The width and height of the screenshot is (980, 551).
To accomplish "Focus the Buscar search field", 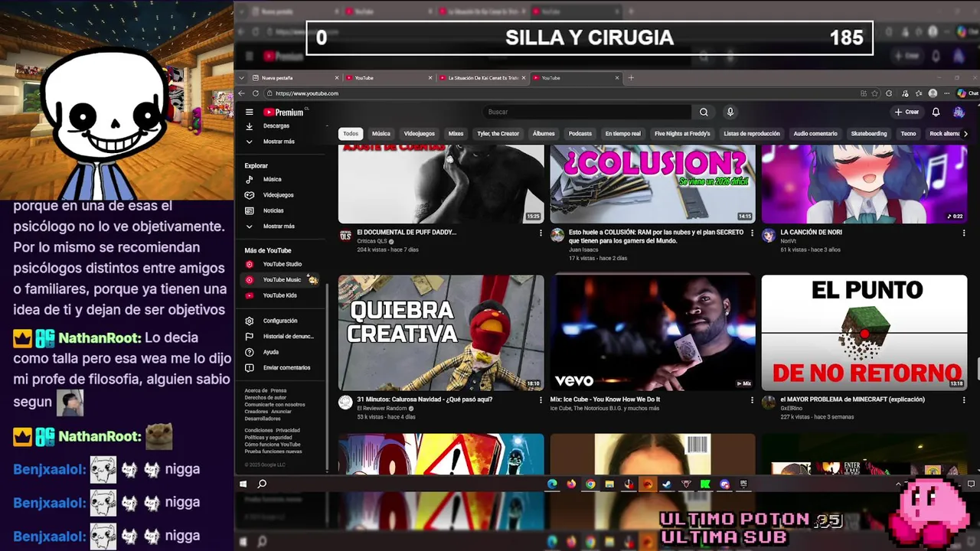I will coord(588,112).
